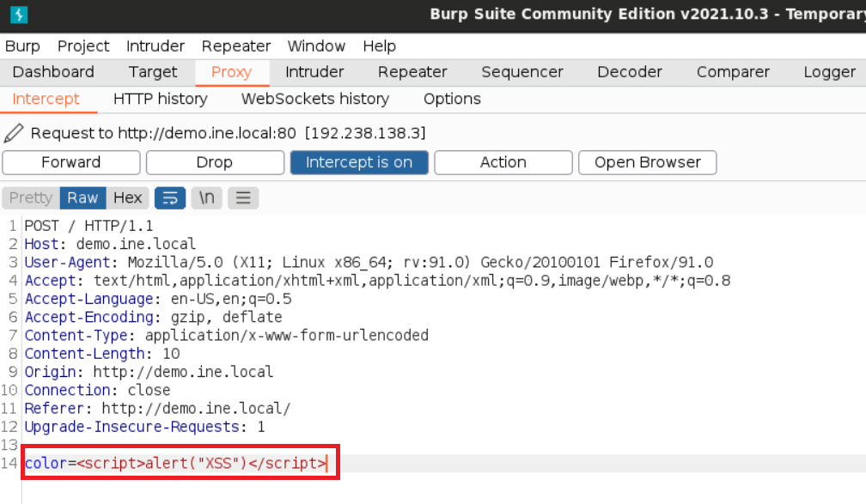Turn off the Intercept is on toggle
Image resolution: width=866 pixels, height=504 pixels.
pos(359,162)
